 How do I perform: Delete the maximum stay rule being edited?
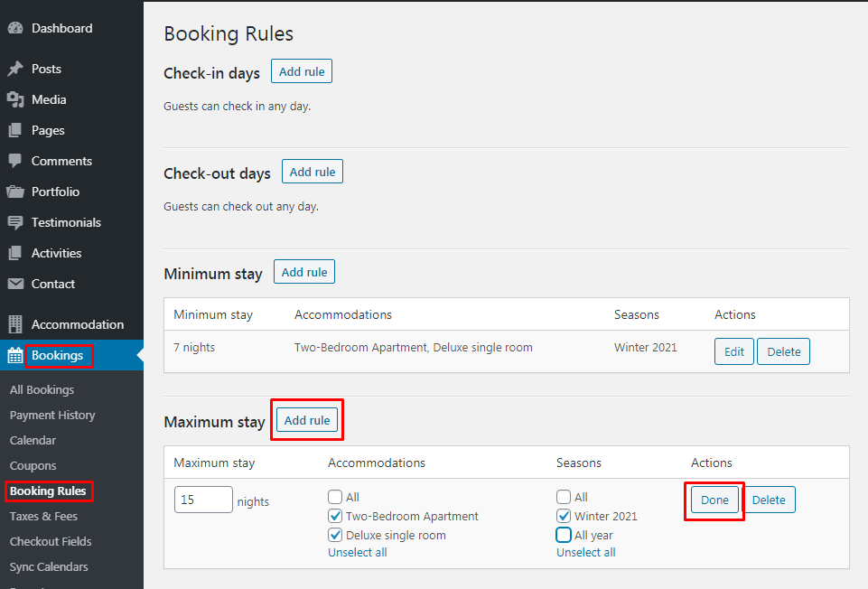pyautogui.click(x=769, y=500)
